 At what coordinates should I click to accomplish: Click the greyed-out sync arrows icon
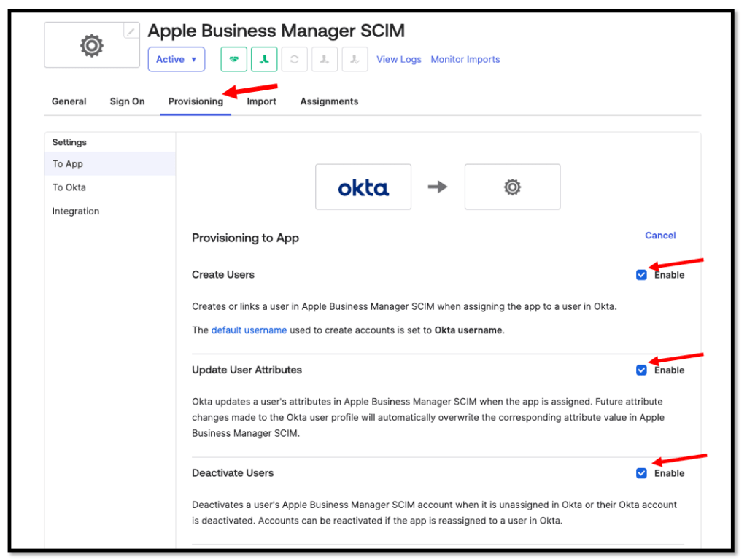click(x=294, y=60)
